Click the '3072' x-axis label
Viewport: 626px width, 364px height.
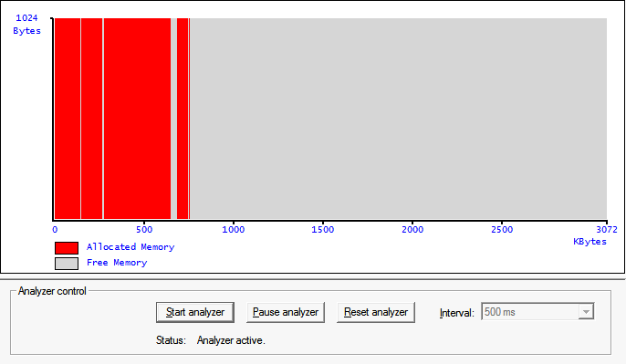pos(607,230)
